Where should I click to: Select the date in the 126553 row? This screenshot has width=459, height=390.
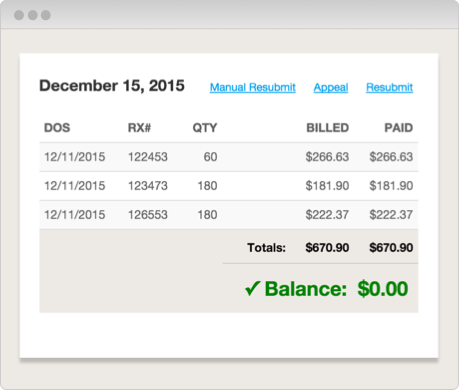75,215
